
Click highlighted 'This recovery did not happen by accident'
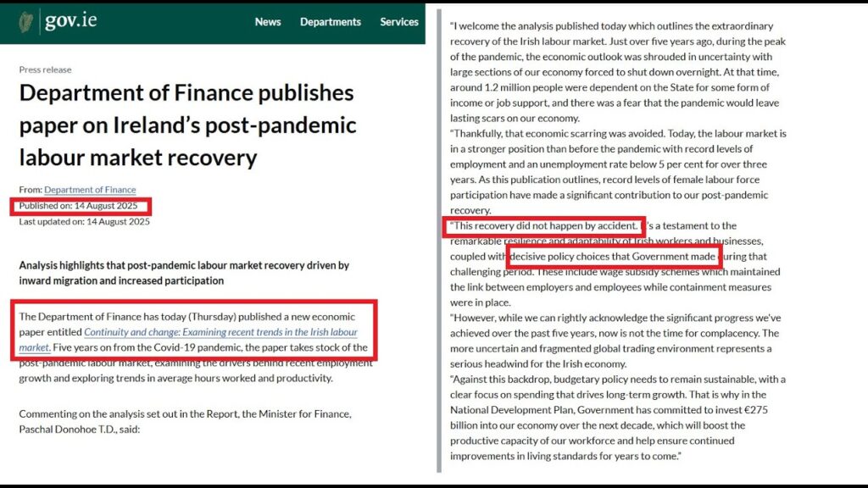pos(544,226)
